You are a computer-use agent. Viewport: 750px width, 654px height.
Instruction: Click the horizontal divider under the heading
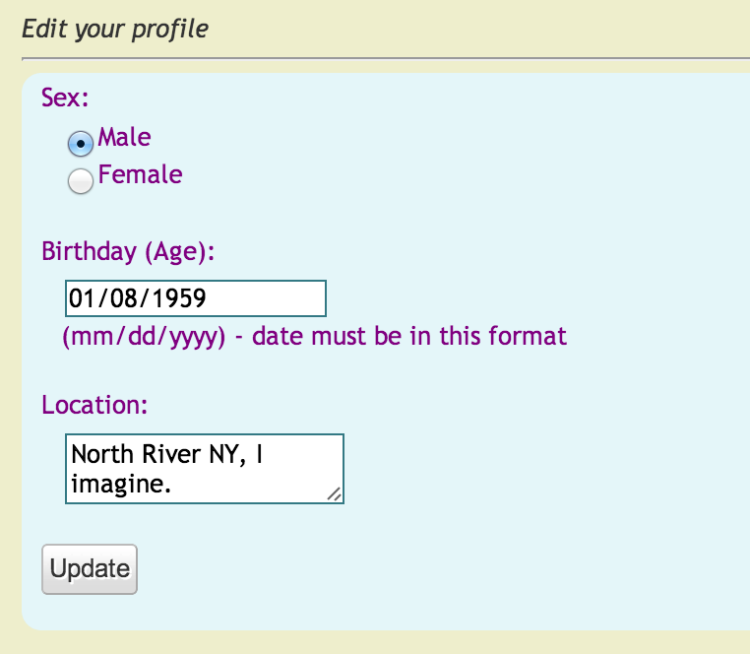pos(385,59)
